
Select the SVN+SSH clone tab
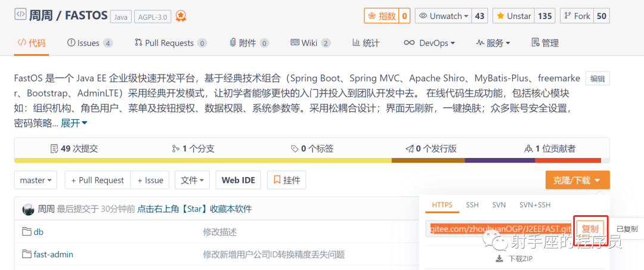[535, 205]
